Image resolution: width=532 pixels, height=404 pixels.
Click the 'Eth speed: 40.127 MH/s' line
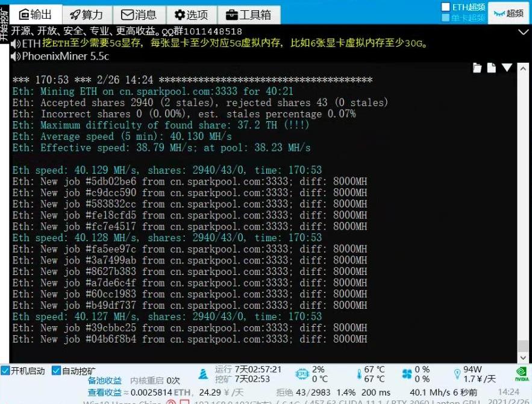click(x=167, y=317)
